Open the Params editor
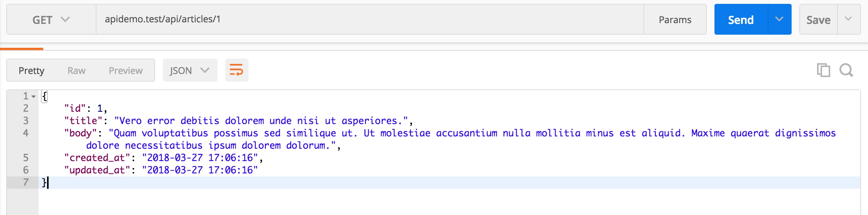This screenshot has width=868, height=215. [x=675, y=20]
